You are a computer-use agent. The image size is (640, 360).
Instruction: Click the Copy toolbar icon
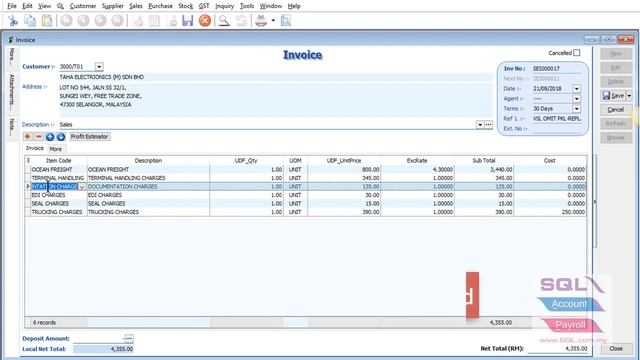click(30, 20)
